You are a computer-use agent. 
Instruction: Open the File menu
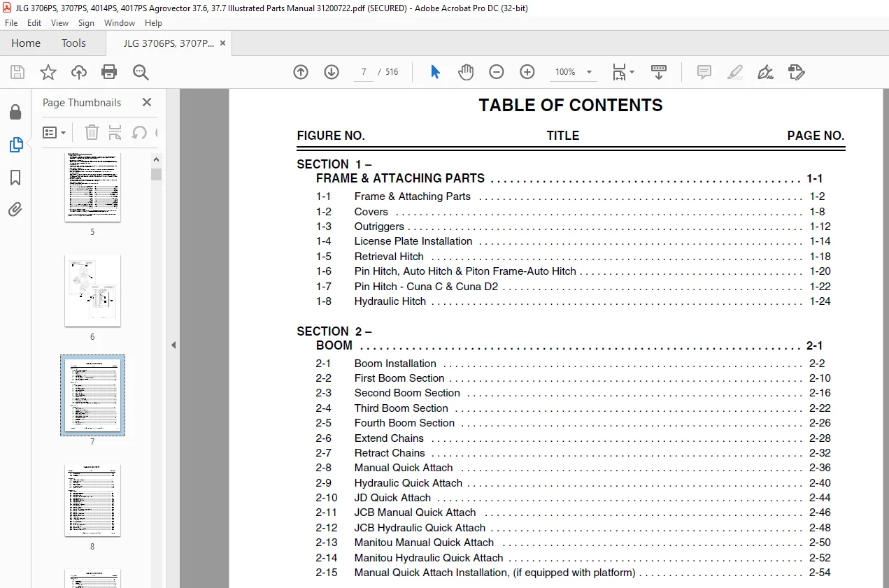tap(11, 23)
